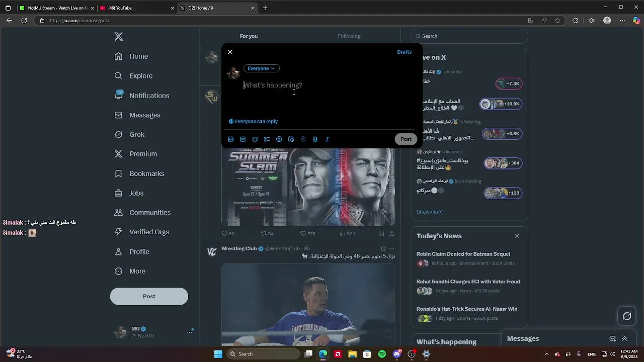
Task: Open Spotify from the taskbar
Action: (382, 354)
